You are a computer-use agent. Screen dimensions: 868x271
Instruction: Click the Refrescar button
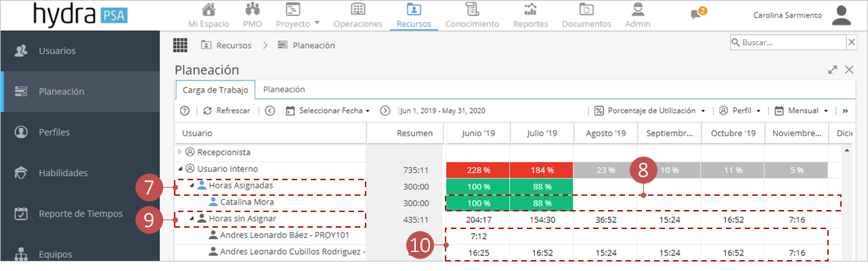tap(226, 110)
